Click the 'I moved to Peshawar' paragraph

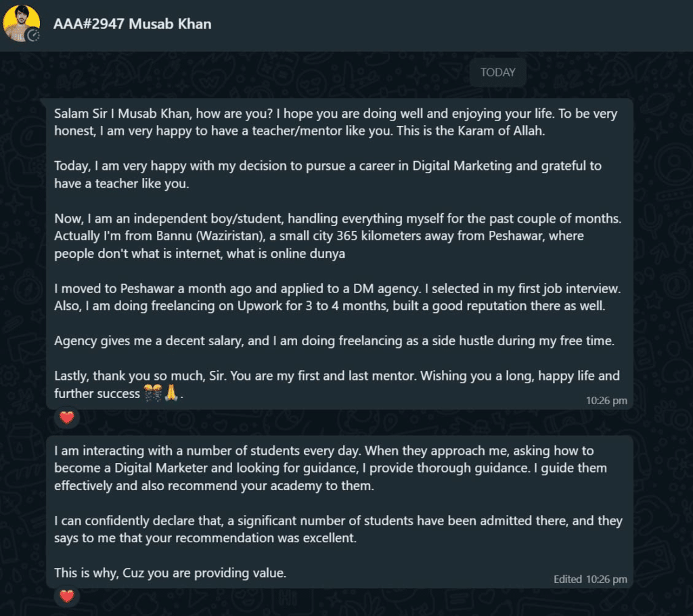click(337, 297)
